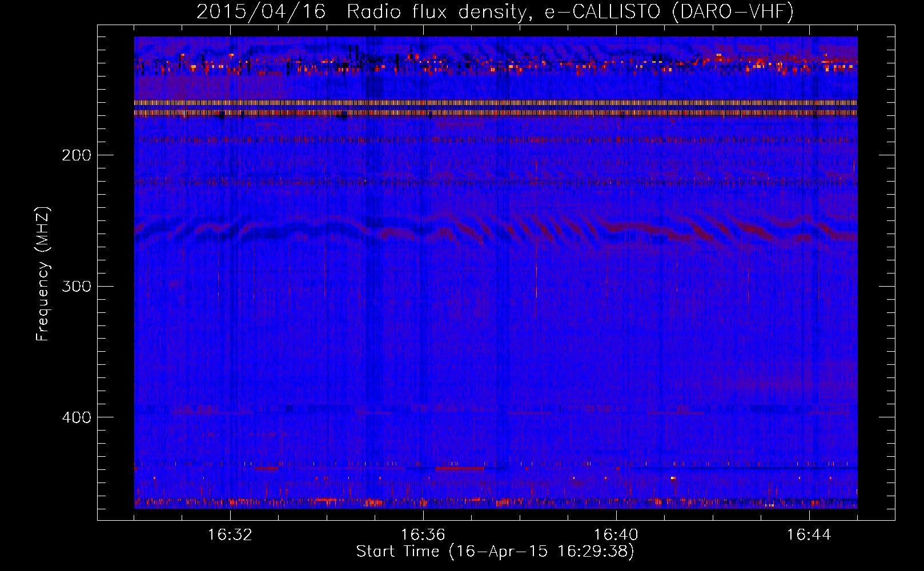This screenshot has height=571, width=924.
Task: Click inside the spectrogram image area
Action: (496, 272)
